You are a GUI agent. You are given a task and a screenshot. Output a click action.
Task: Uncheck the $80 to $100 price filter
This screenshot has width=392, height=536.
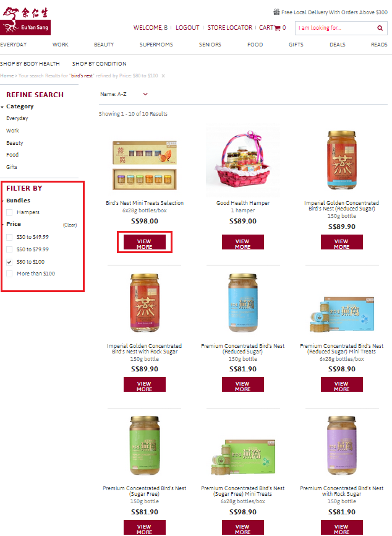9,262
